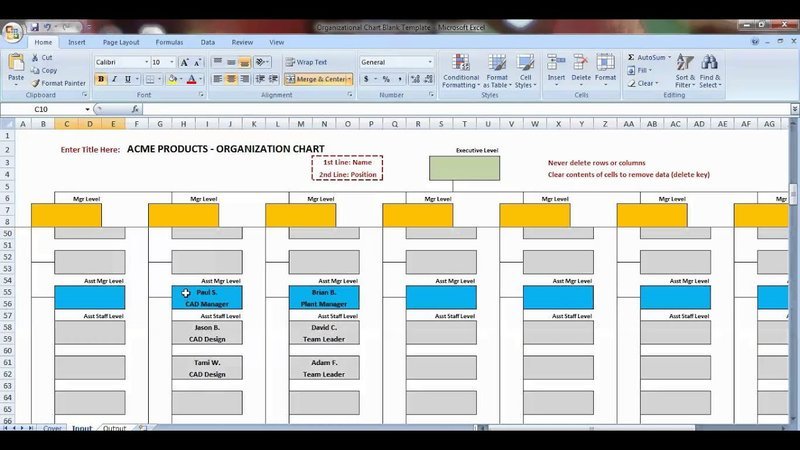Toggle middle vertical alignment
This screenshot has width=800, height=450.
[231, 62]
